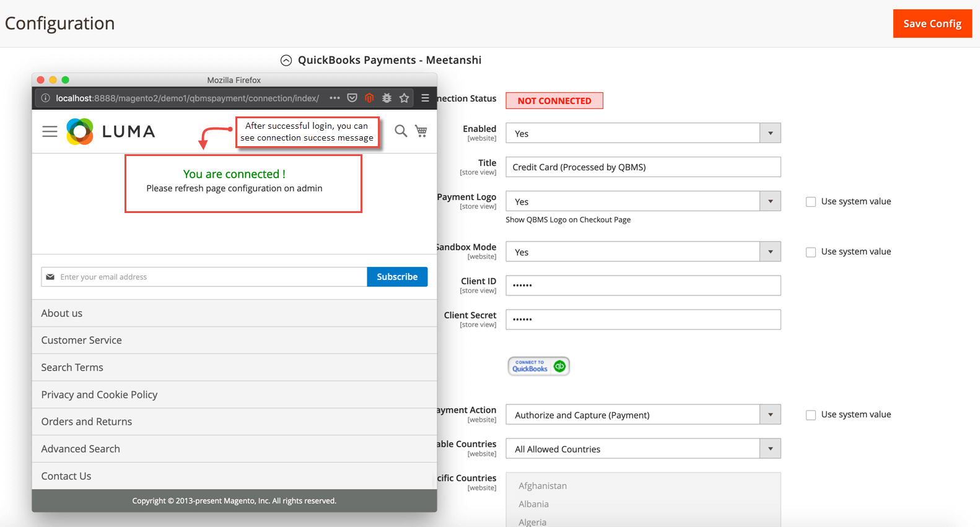This screenshot has width=980, height=527.
Task: Click the Magento copyright footer text
Action: coord(234,501)
